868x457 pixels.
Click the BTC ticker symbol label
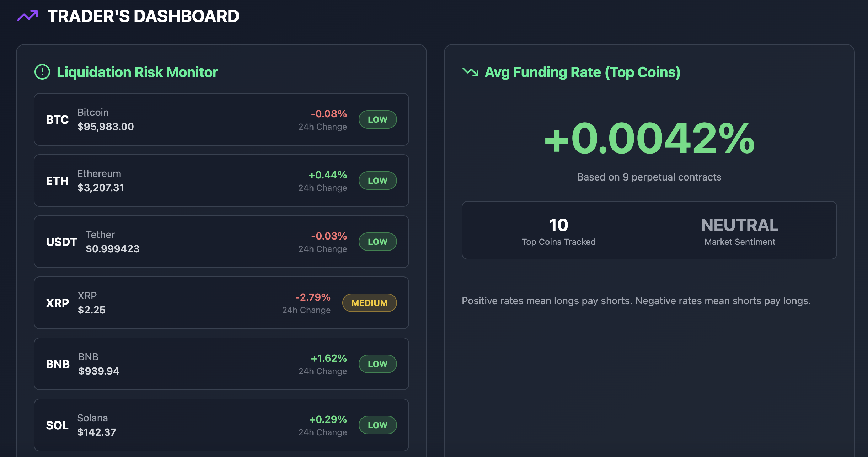click(57, 120)
